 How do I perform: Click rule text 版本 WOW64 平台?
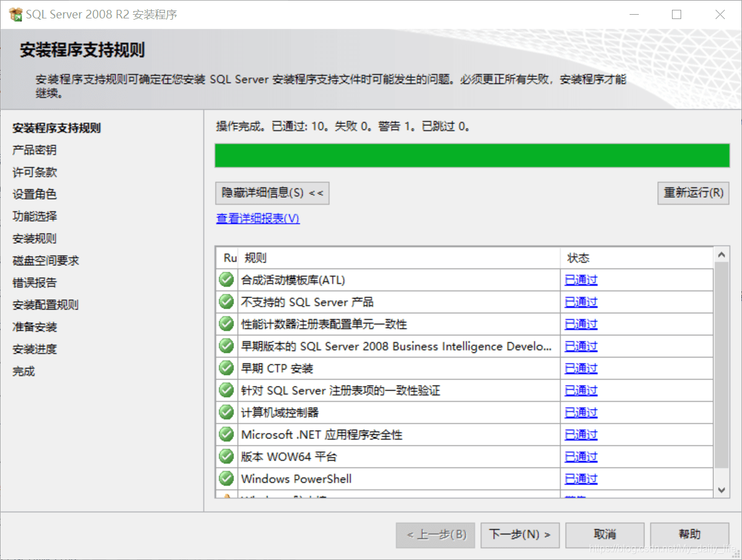point(289,457)
